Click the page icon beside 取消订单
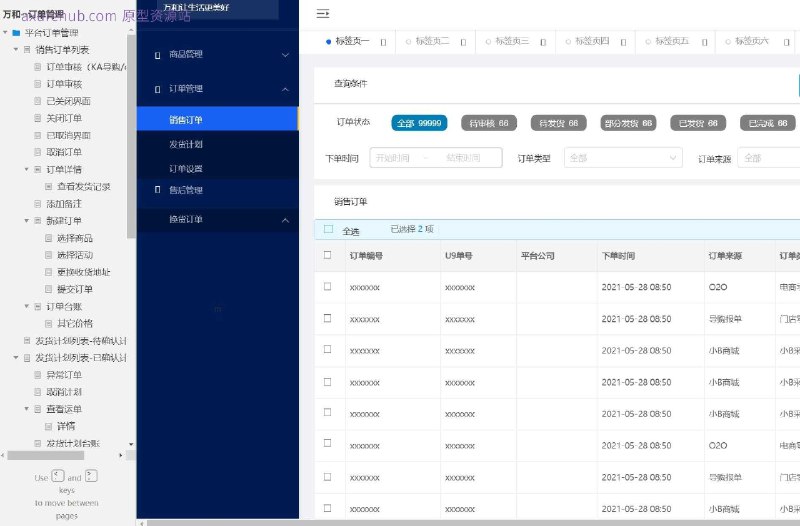The image size is (800, 526). pos(37,152)
